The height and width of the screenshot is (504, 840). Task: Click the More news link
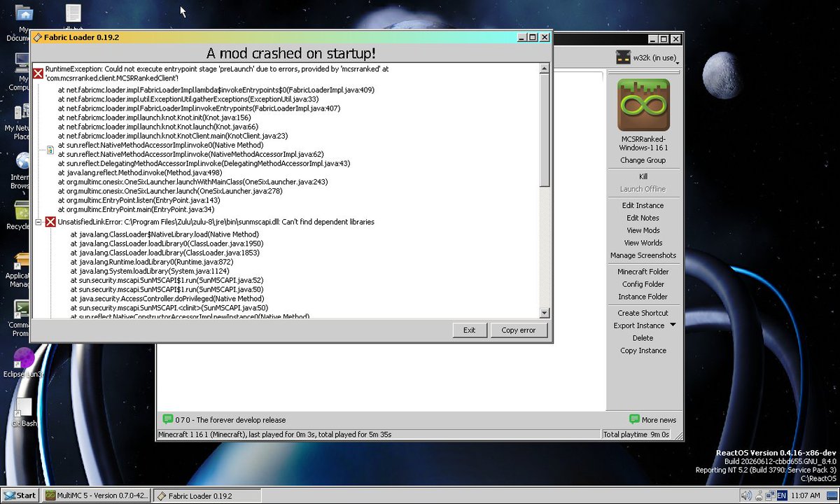coord(659,420)
